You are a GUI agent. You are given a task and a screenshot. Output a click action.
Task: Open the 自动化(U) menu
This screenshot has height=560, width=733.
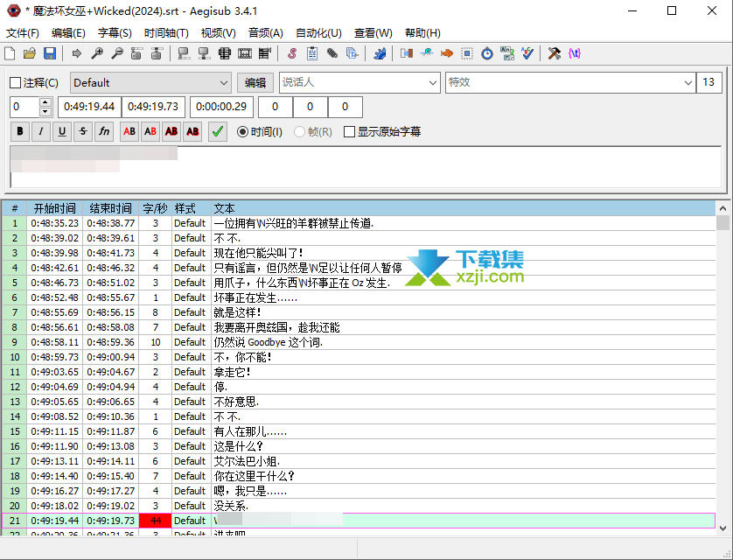318,33
